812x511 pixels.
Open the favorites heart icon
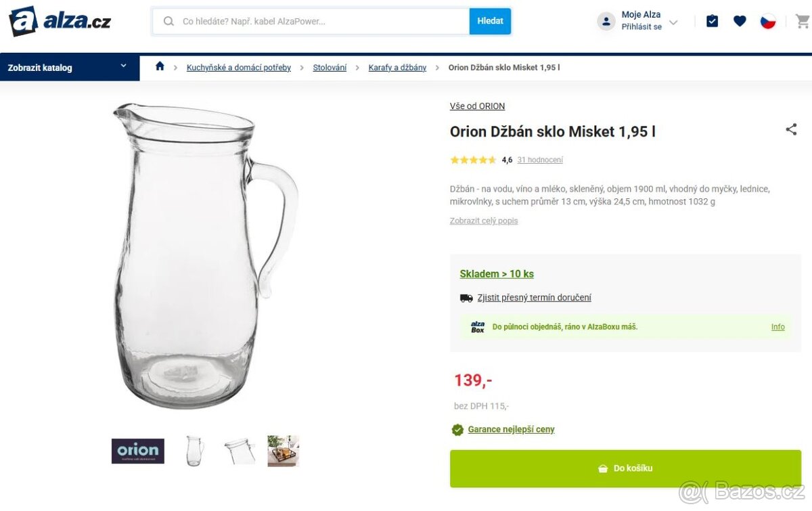[x=740, y=21]
